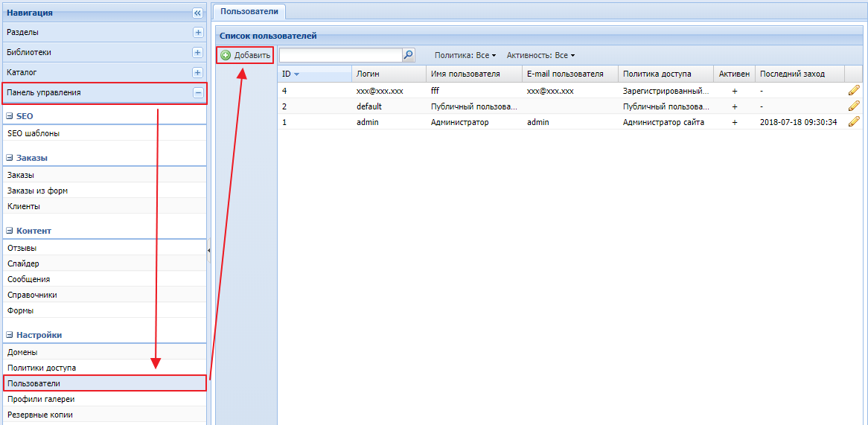Collapse the navigation panel with double-arrow icon

pos(197,13)
